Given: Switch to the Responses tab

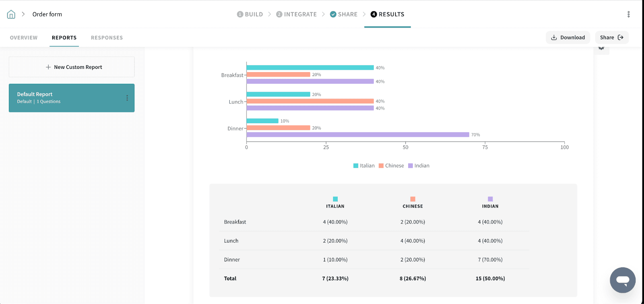Looking at the screenshot, I should coord(107,38).
